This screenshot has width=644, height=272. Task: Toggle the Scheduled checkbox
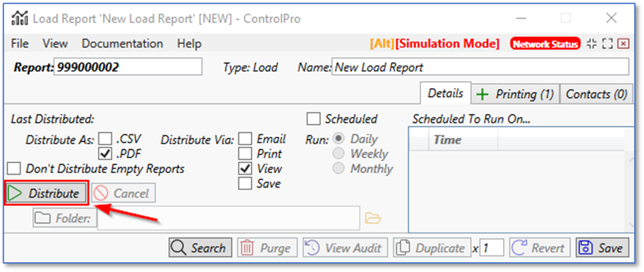coord(314,119)
